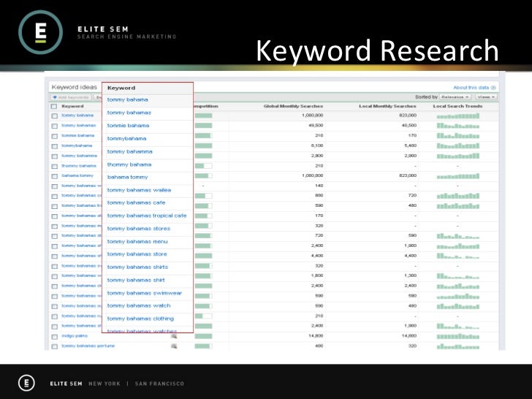Click the Elite SEM circular logo in the header
The image size is (532, 399).
point(40,32)
